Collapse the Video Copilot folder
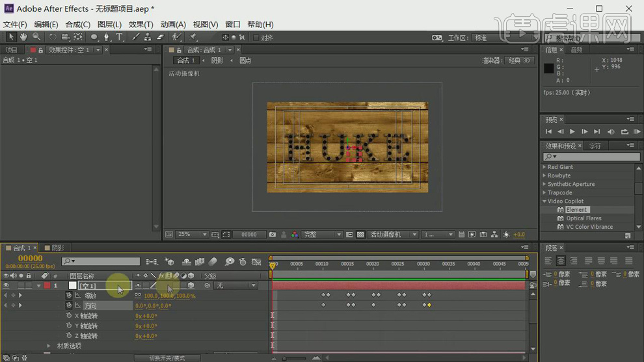644x362 pixels. pos(544,201)
